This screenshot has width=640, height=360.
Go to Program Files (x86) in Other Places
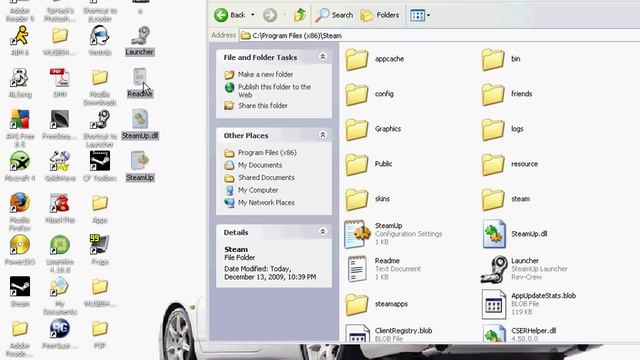(267, 152)
